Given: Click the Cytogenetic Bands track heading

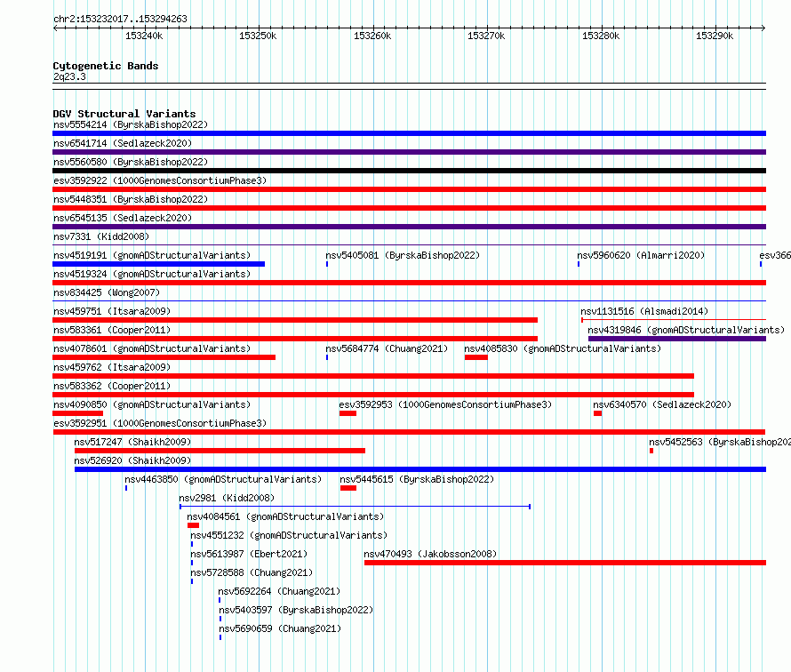Looking at the screenshot, I should click(106, 66).
